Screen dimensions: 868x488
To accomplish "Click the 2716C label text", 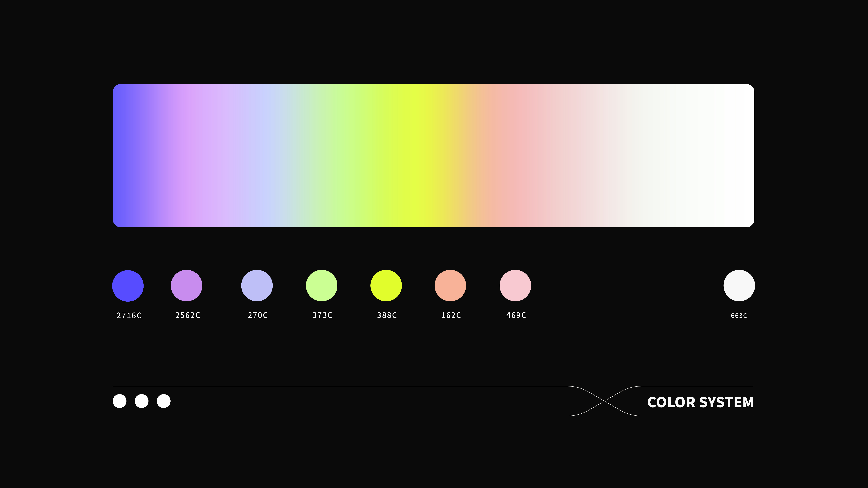I will (x=129, y=316).
